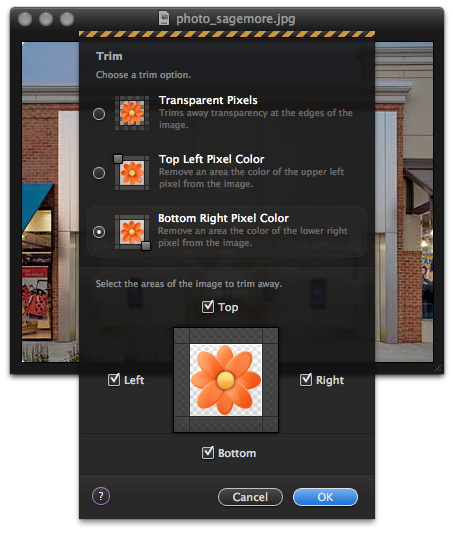
Task: Toggle the Right trim checkbox
Action: pyautogui.click(x=306, y=380)
